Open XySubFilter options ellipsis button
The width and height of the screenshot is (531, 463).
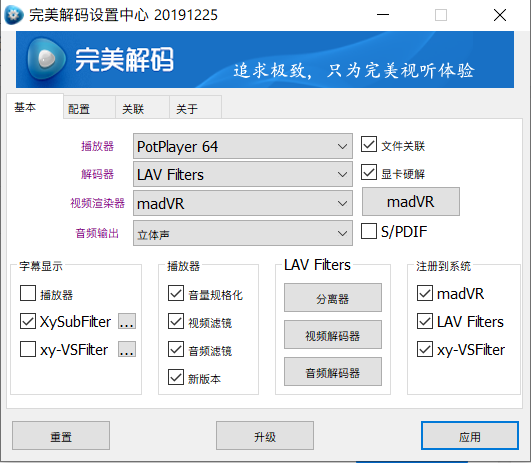pyautogui.click(x=127, y=321)
